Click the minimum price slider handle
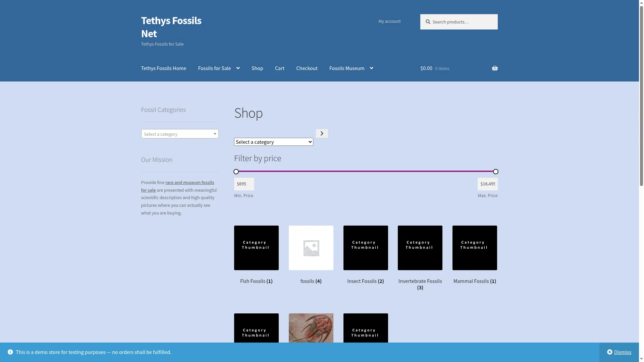The width and height of the screenshot is (644, 362). point(236,172)
